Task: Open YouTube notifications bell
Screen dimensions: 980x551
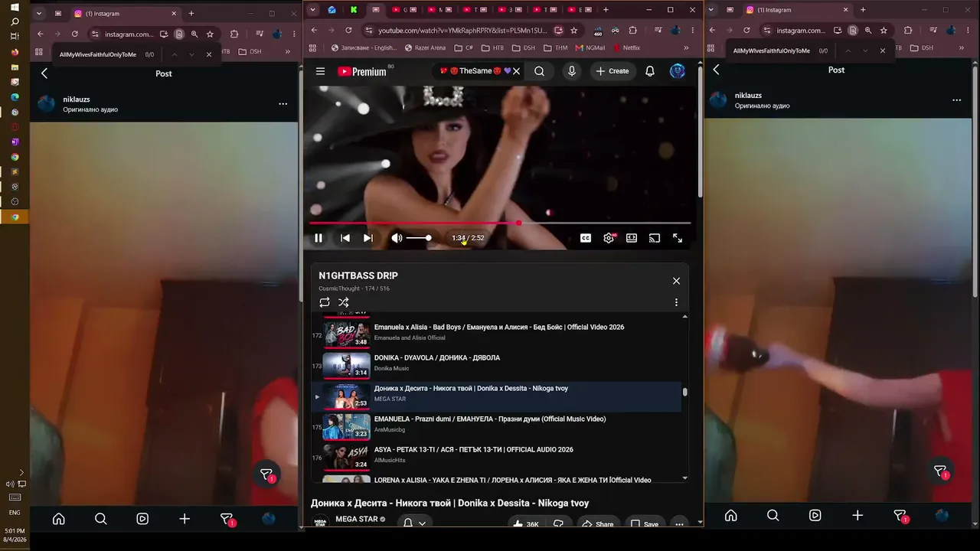Action: [650, 71]
